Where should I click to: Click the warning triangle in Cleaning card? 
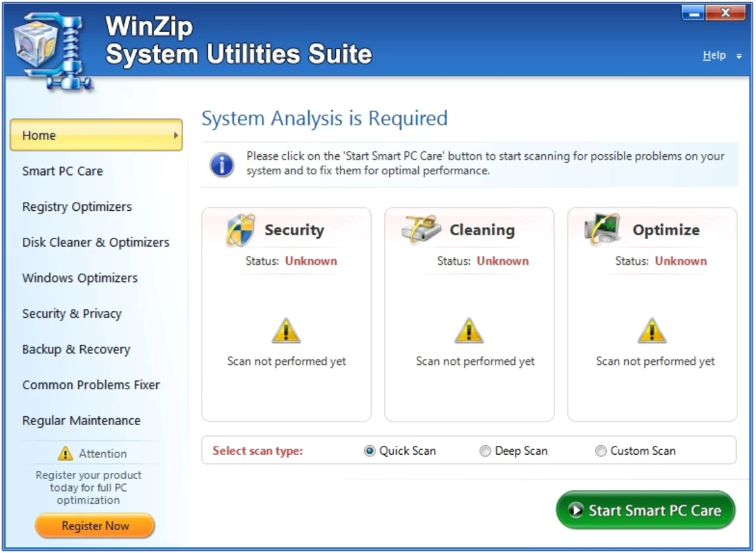coord(469,330)
